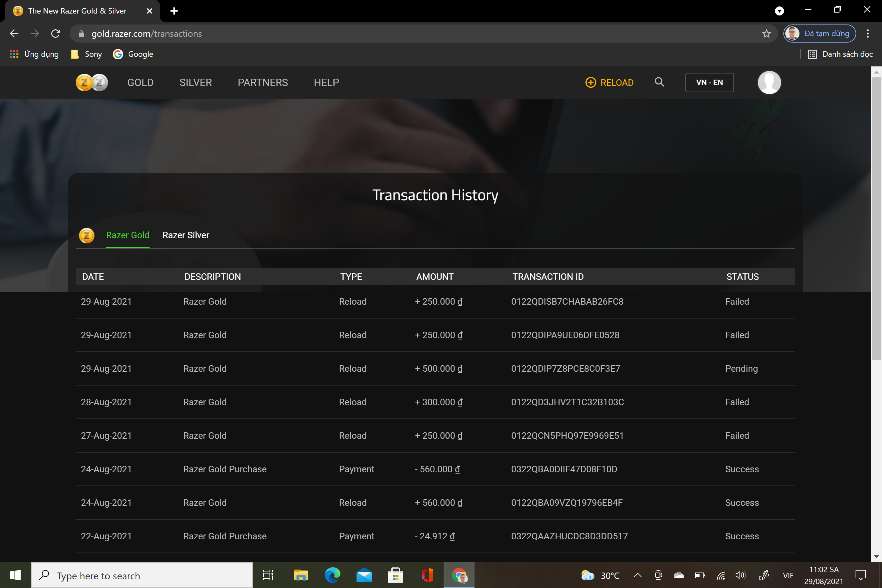
Task: Open the Ứng dụng apps shortcut
Action: pos(34,54)
